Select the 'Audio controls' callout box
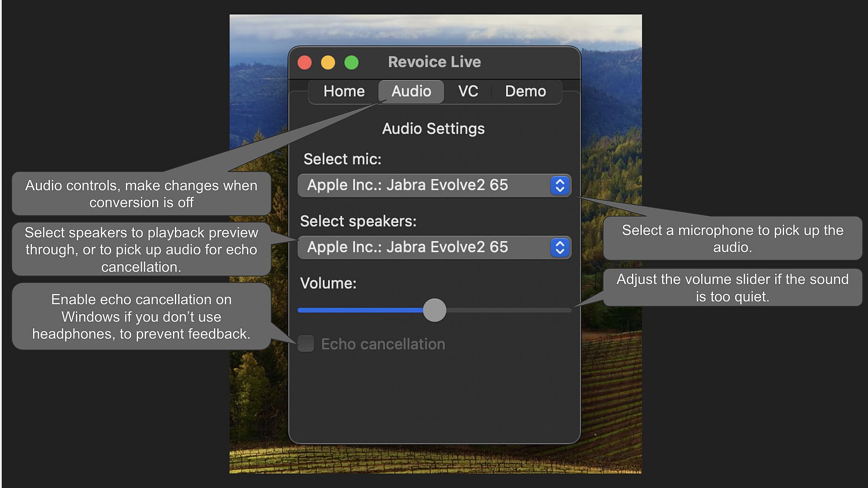 coord(141,194)
